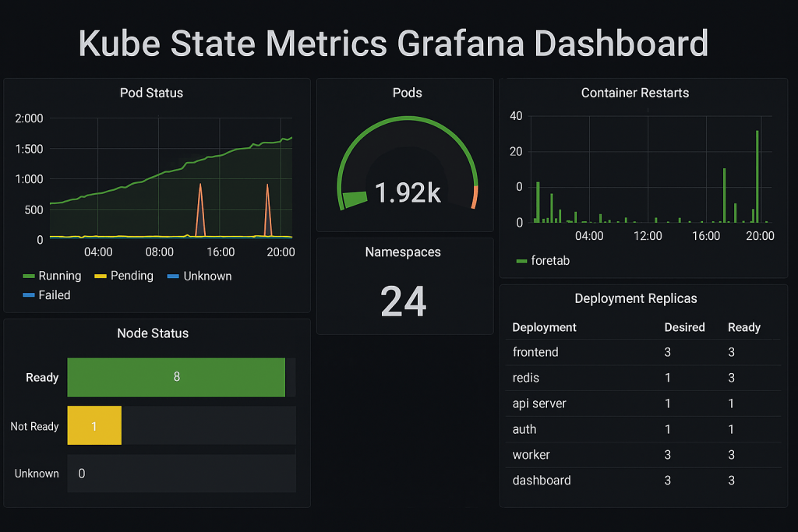Click the Not Ready bar in Node Status
This screenshot has height=532, width=798.
click(94, 426)
